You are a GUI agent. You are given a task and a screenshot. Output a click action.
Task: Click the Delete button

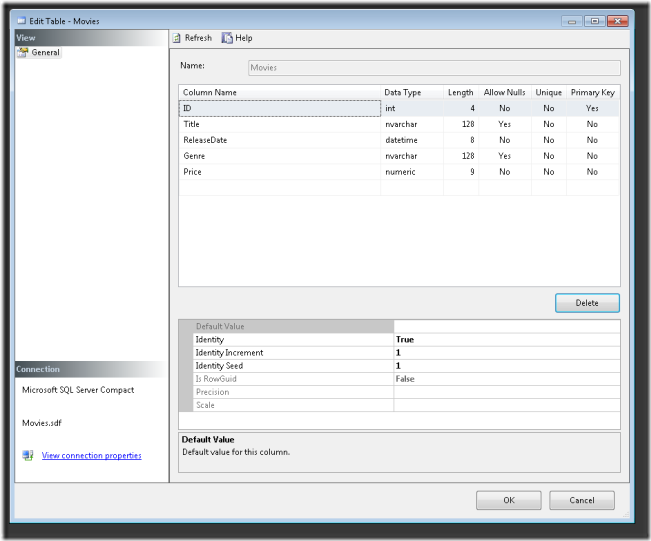click(x=587, y=303)
